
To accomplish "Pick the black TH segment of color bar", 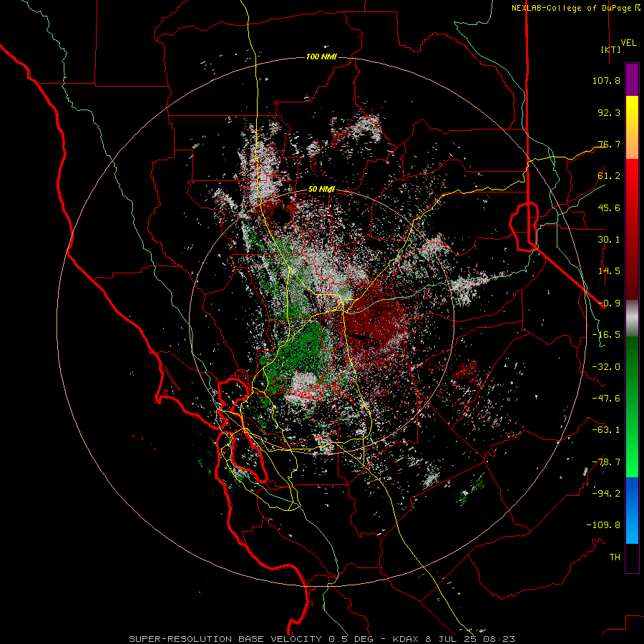I will point(632,558).
